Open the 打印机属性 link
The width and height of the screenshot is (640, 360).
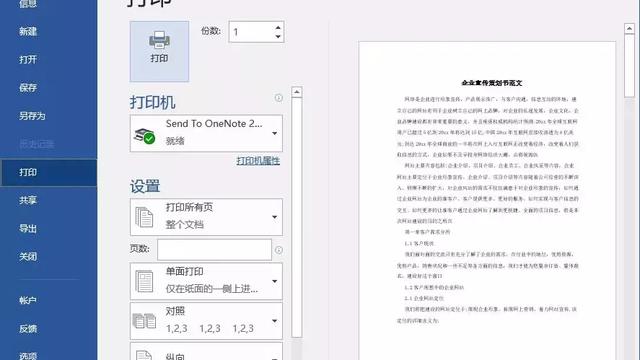258,160
